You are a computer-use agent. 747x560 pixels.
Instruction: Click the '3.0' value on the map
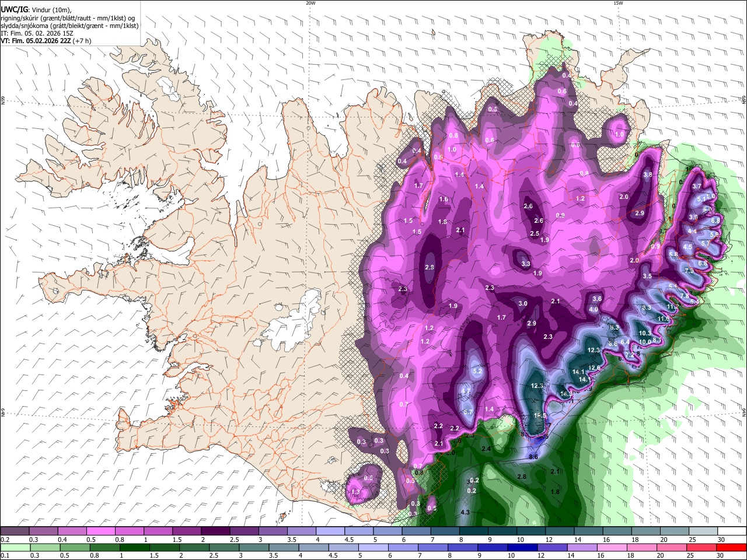523,304
